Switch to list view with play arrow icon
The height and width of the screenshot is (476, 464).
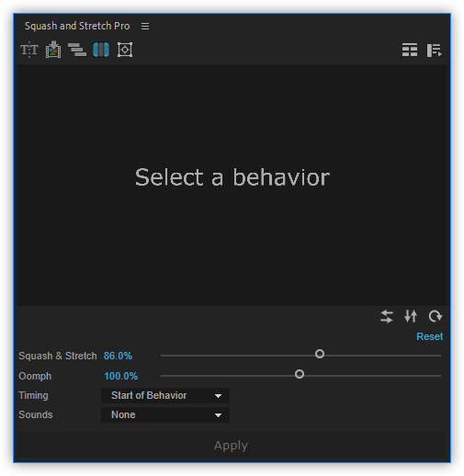(x=434, y=50)
